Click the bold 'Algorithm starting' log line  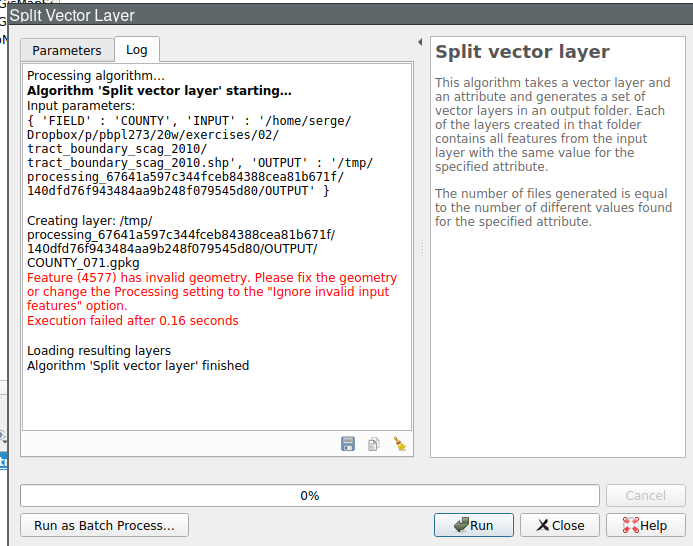click(x=159, y=91)
